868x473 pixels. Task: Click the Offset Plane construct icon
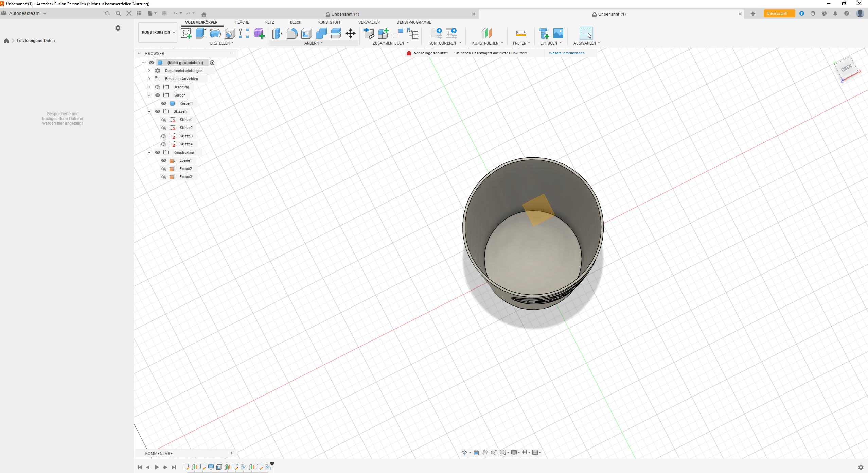487,33
